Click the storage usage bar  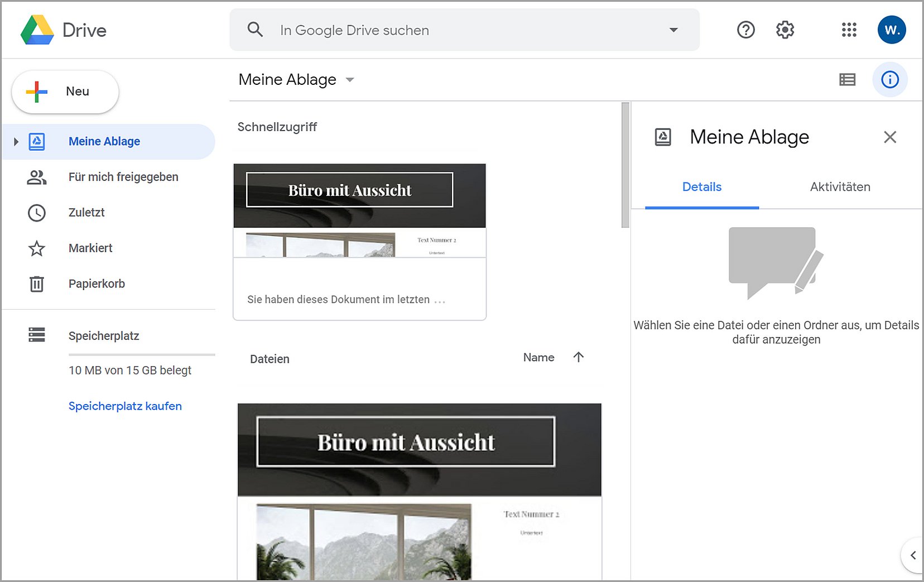click(x=141, y=354)
